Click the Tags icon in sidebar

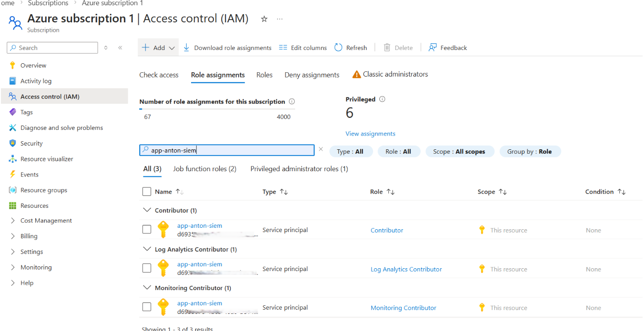click(12, 112)
